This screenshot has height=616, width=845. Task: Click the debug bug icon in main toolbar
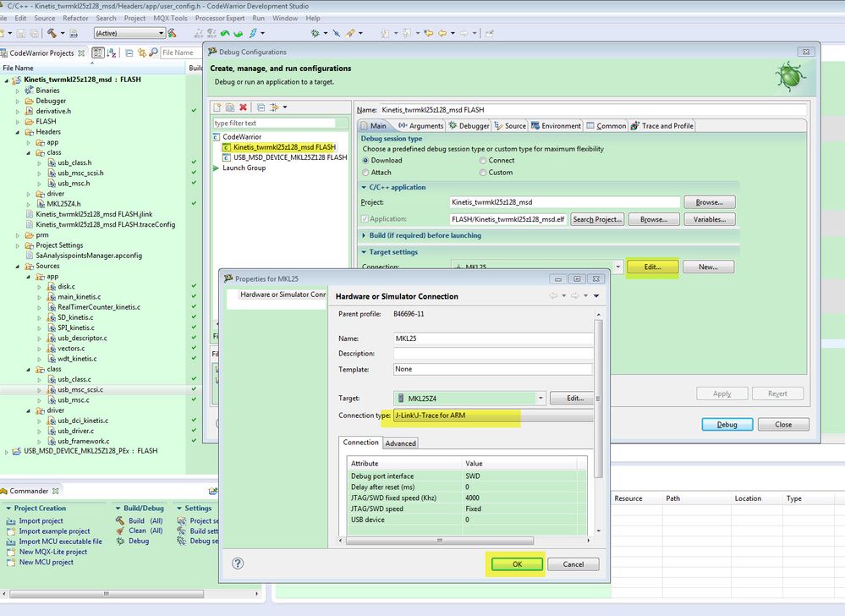tap(316, 33)
